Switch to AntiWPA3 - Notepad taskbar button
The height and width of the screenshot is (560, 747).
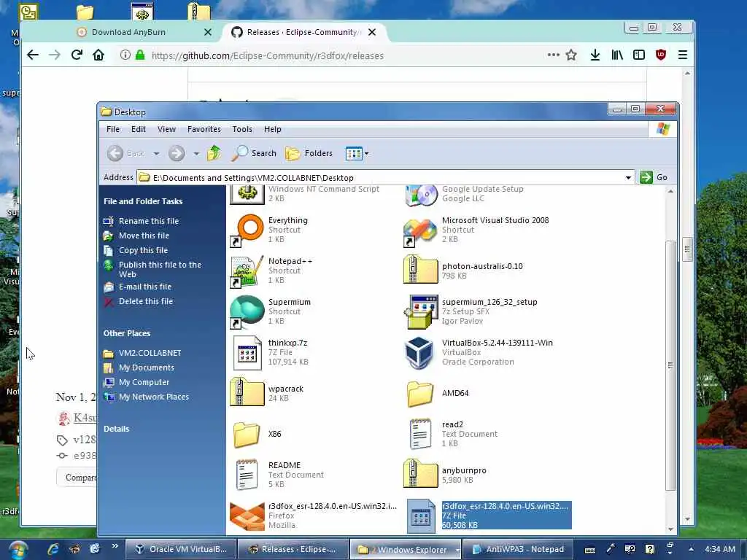click(x=517, y=549)
